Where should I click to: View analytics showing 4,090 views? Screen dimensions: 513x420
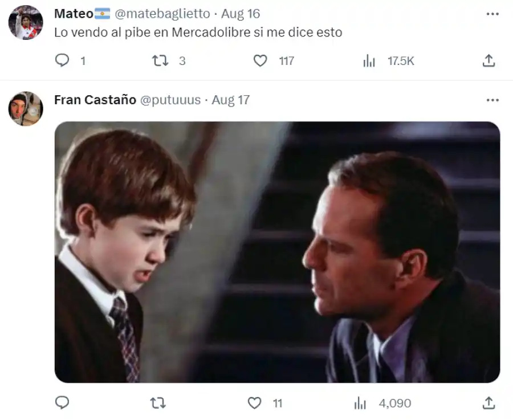tap(360, 403)
